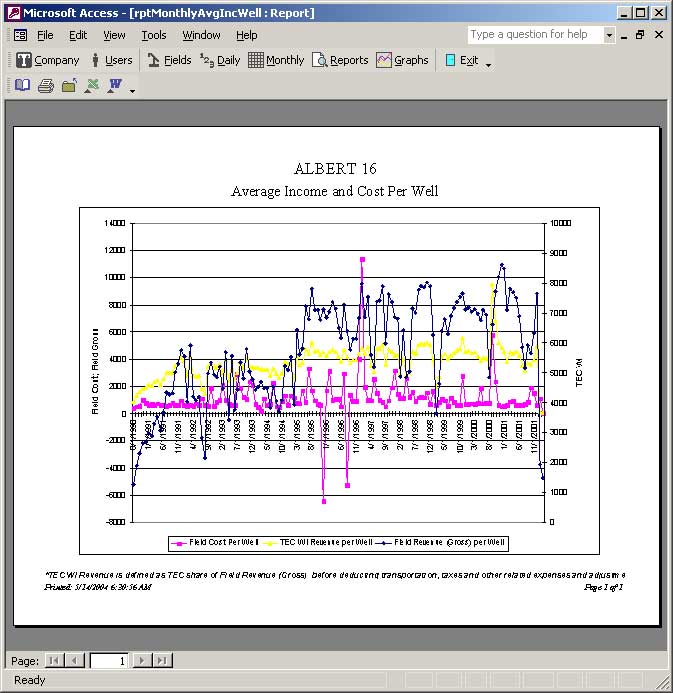Image resolution: width=673 pixels, height=693 pixels.
Task: Click the window resize grip corner
Action: (664, 683)
